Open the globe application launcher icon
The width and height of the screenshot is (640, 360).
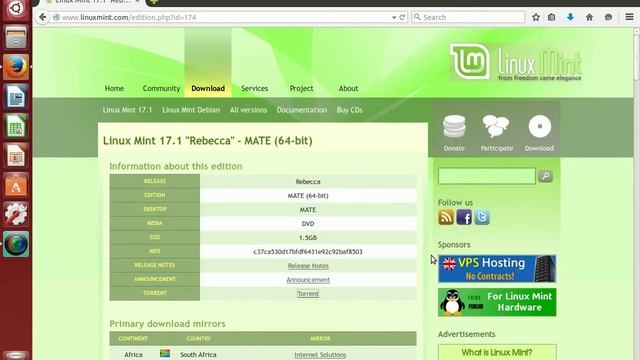tap(16, 244)
